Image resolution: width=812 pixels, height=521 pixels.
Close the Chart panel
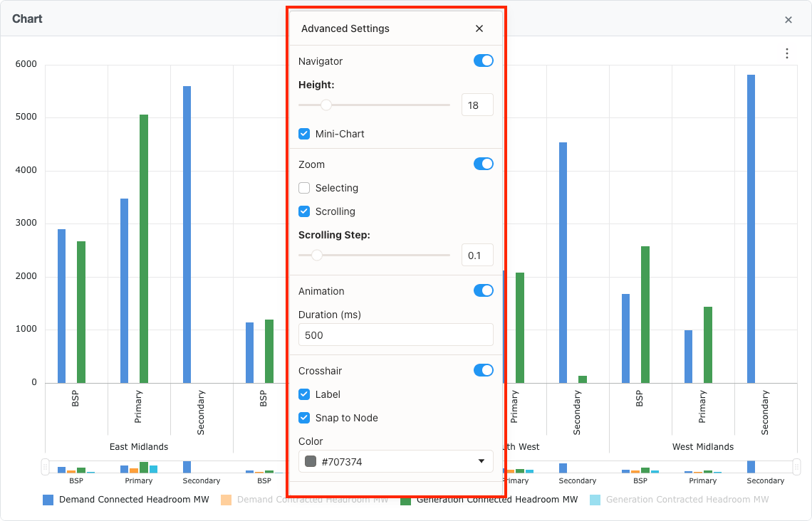pyautogui.click(x=788, y=20)
